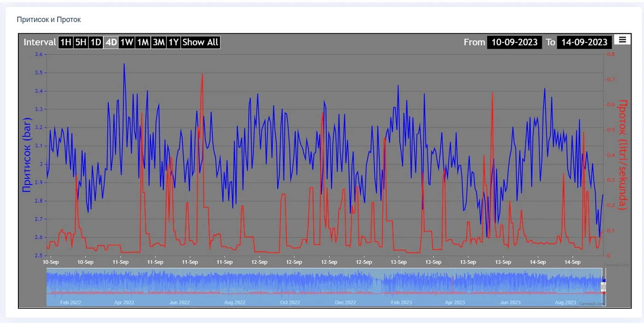Click the Show All range button

(201, 42)
